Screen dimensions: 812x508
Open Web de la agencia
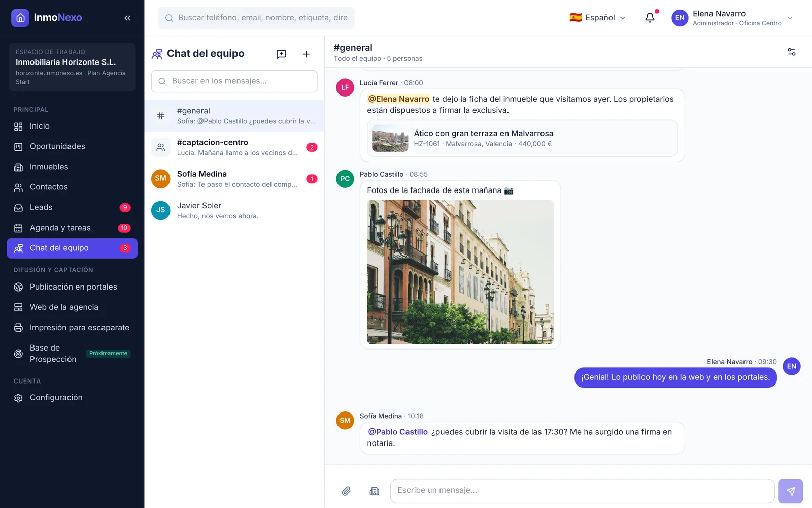pos(72,307)
